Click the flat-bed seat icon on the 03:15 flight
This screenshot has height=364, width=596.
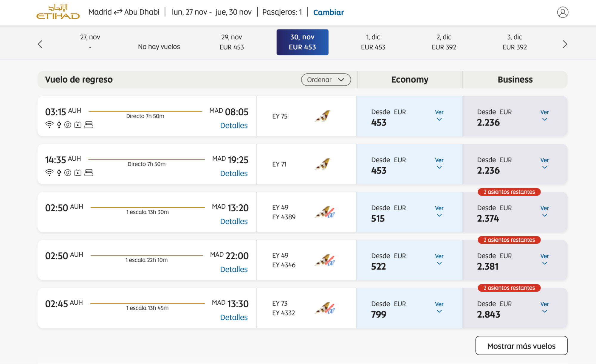[x=89, y=125]
